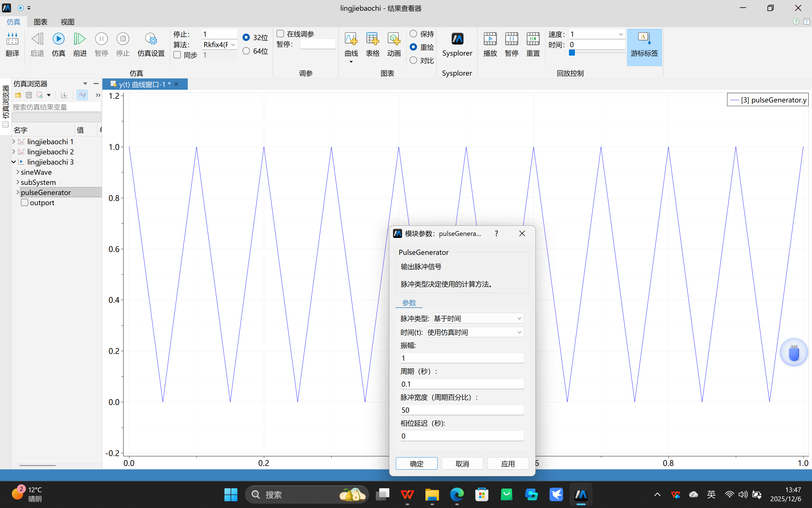Image resolution: width=812 pixels, height=508 pixels.
Task: Expand the lingjiebaochi 2 tree node
Action: point(14,152)
